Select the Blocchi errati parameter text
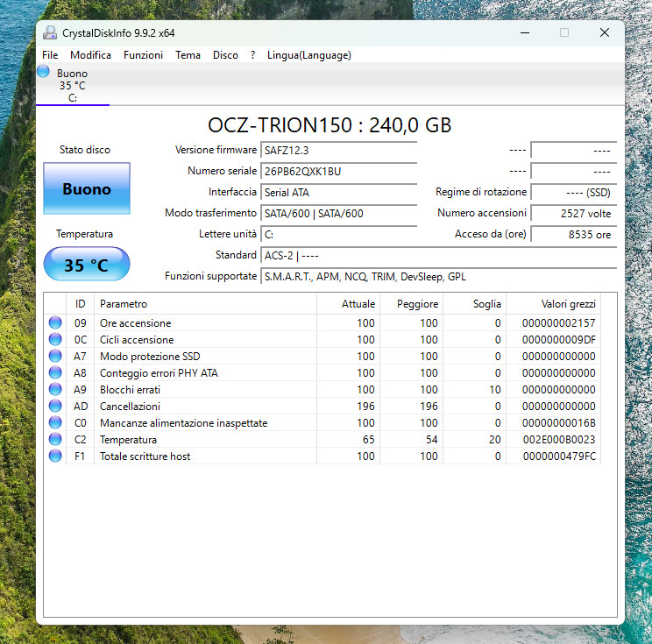The height and width of the screenshot is (644, 652). [131, 390]
